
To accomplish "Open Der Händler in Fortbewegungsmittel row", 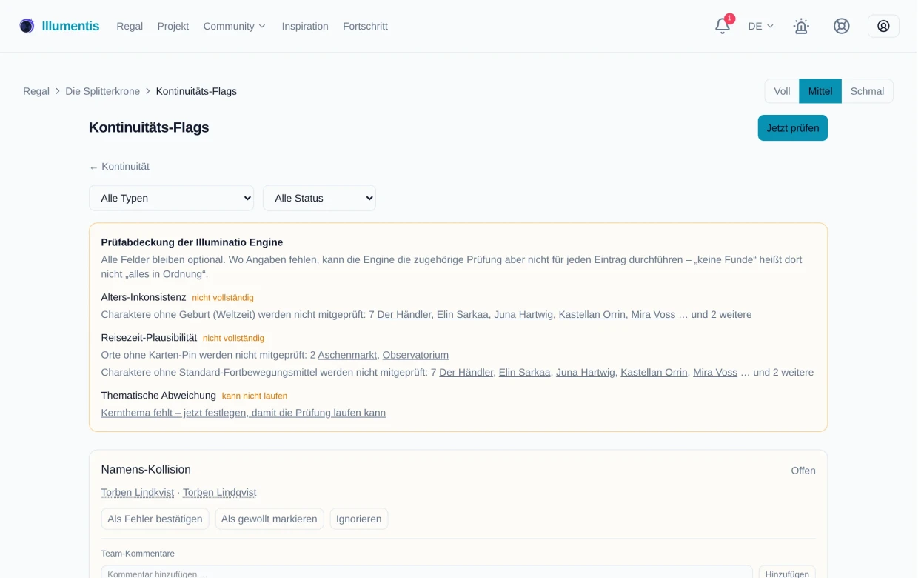I will tap(466, 372).
